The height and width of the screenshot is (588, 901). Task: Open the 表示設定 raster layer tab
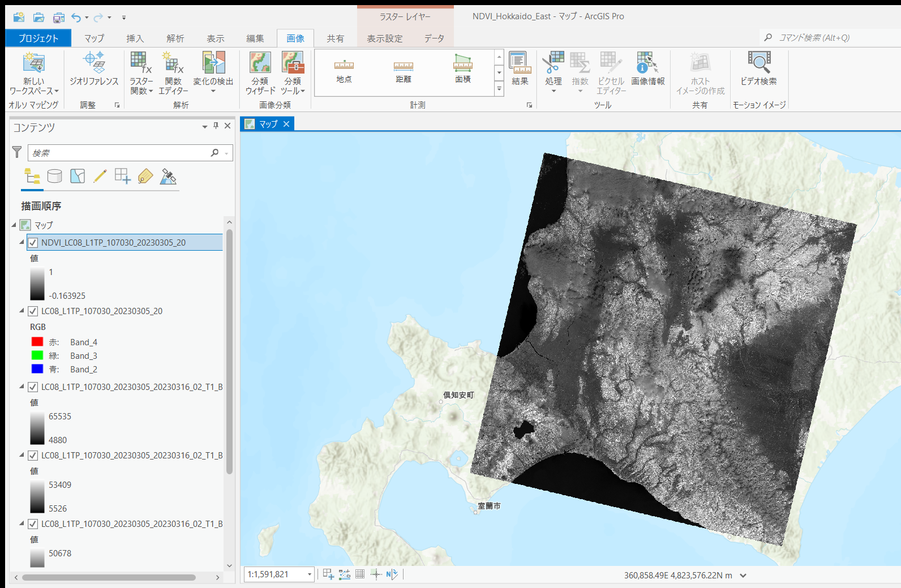[x=385, y=38]
